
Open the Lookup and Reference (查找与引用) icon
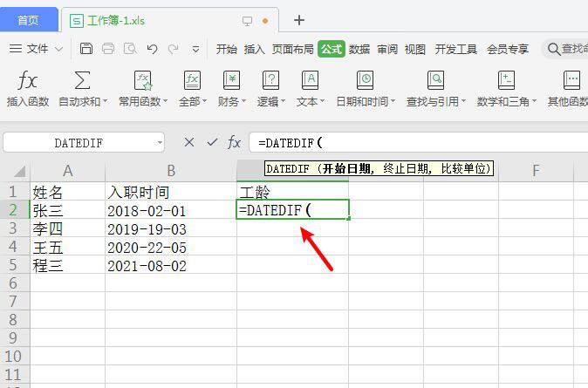435,80
